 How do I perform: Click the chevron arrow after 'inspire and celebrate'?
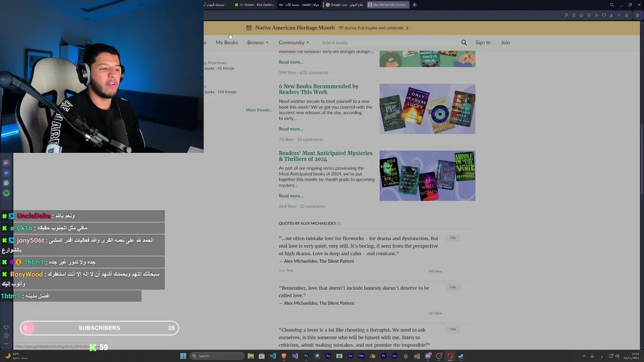tap(407, 28)
